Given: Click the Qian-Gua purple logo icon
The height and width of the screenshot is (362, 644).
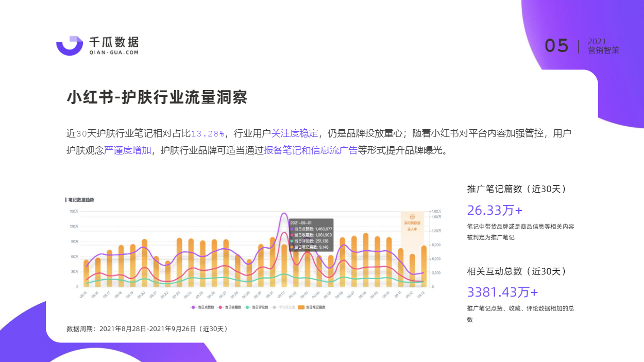Looking at the screenshot, I should click(70, 46).
